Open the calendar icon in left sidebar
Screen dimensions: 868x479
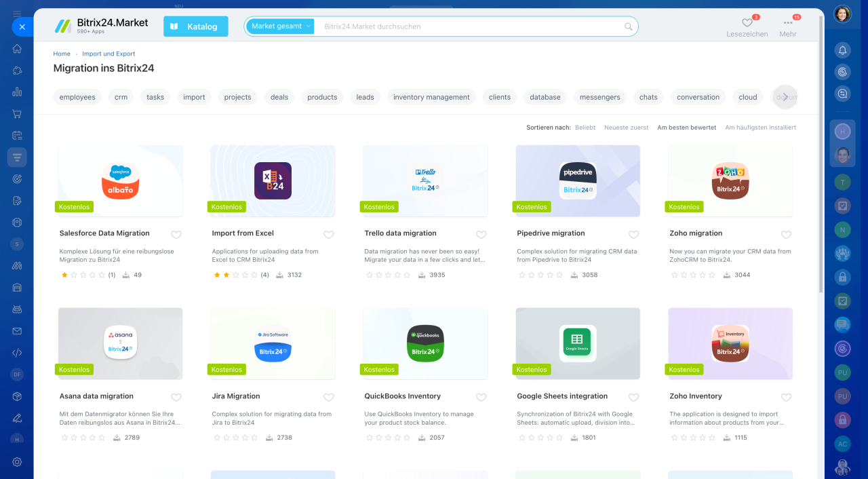pyautogui.click(x=17, y=136)
